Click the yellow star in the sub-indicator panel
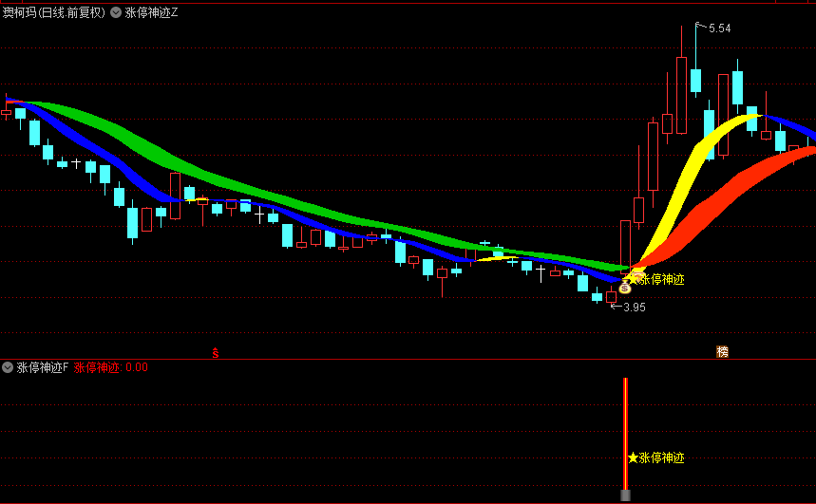 pyautogui.click(x=633, y=457)
